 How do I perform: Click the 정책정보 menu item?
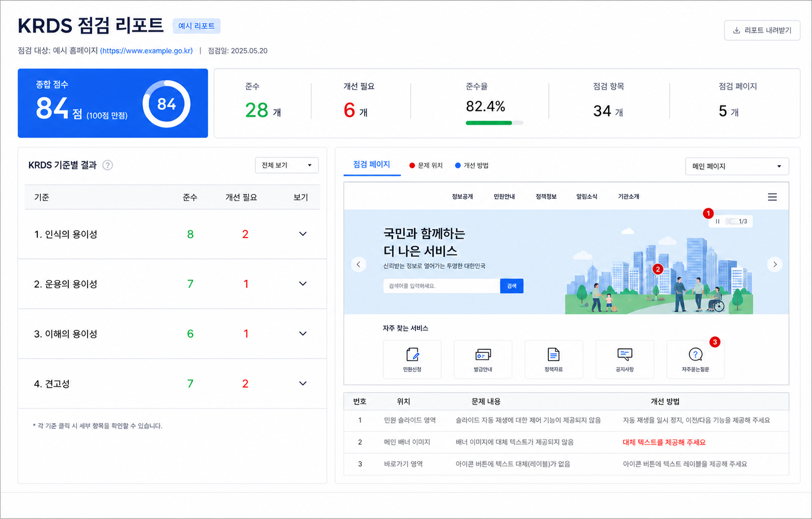click(x=546, y=197)
